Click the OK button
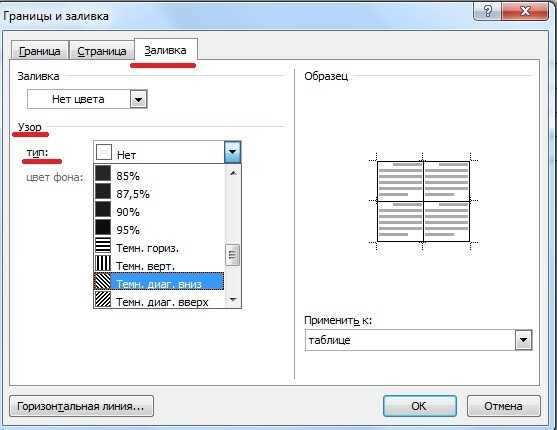This screenshot has height=430, width=557. click(420, 406)
